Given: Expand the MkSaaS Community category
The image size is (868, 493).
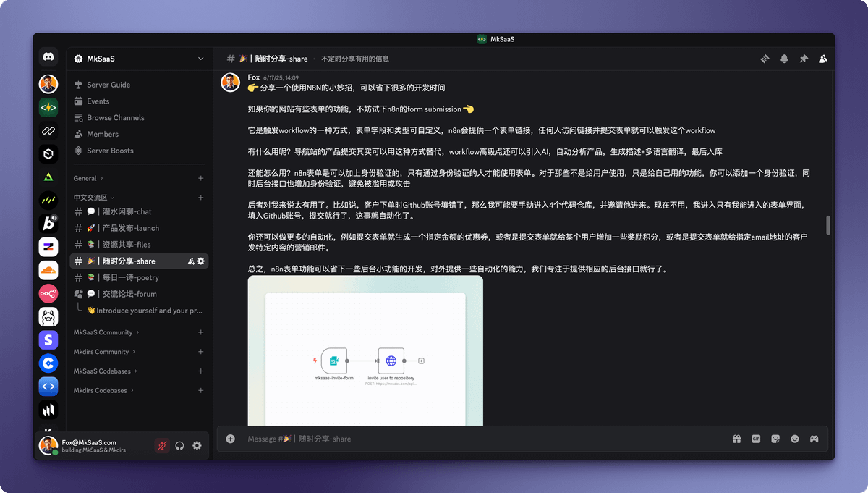Looking at the screenshot, I should click(x=106, y=332).
